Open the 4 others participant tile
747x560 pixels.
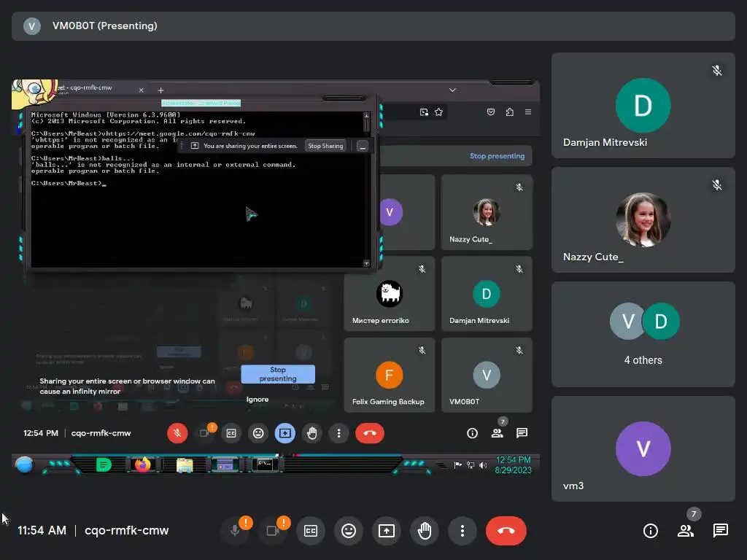[643, 334]
